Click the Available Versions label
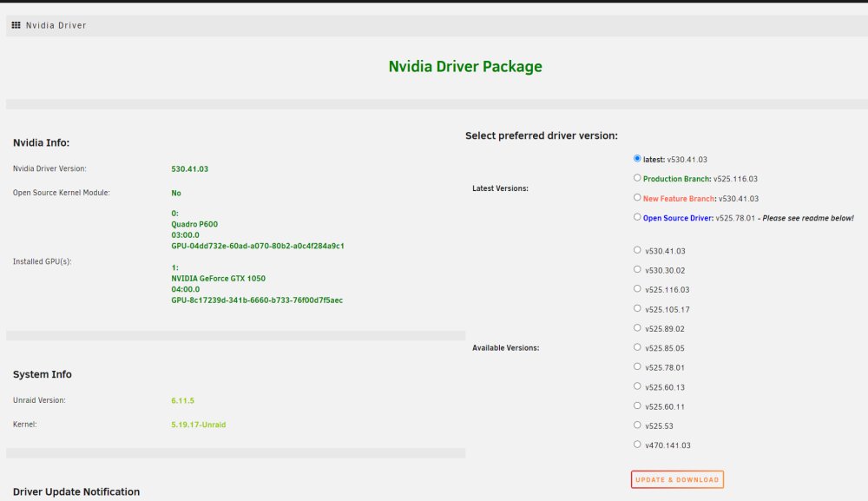The height and width of the screenshot is (501, 868). coord(505,347)
